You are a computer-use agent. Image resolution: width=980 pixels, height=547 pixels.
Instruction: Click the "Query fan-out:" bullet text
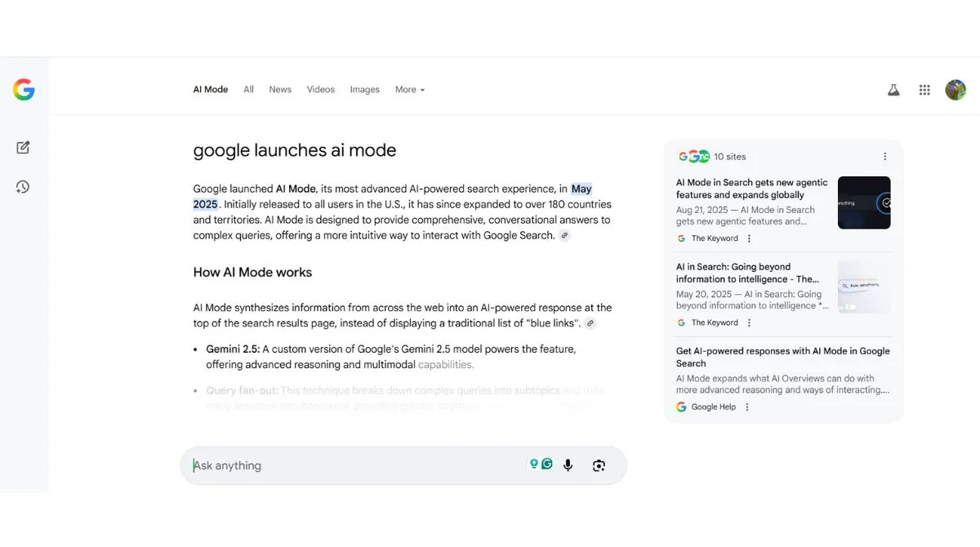coord(242,390)
